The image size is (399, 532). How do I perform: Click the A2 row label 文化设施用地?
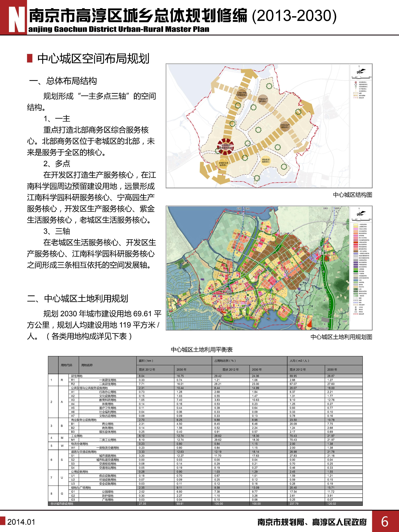tap(108, 396)
